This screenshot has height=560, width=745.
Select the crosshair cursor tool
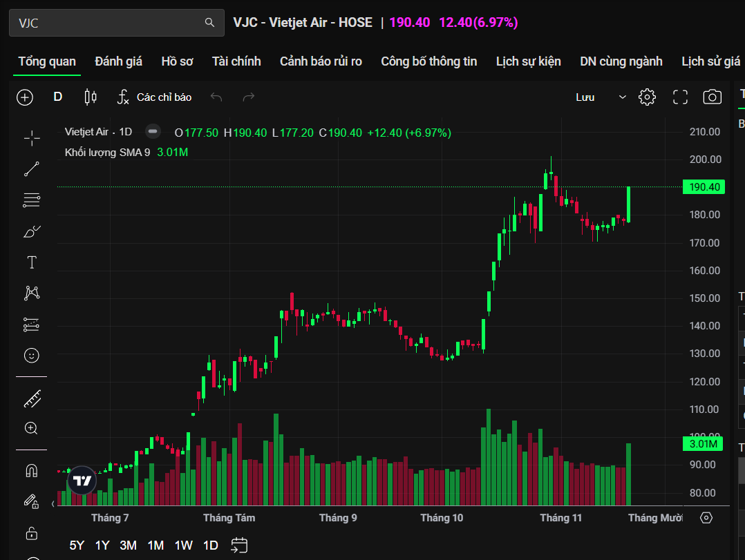coord(32,138)
